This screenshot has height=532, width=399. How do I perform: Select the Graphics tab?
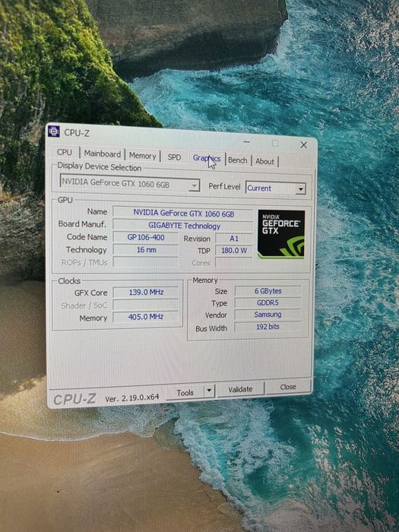pyautogui.click(x=207, y=158)
